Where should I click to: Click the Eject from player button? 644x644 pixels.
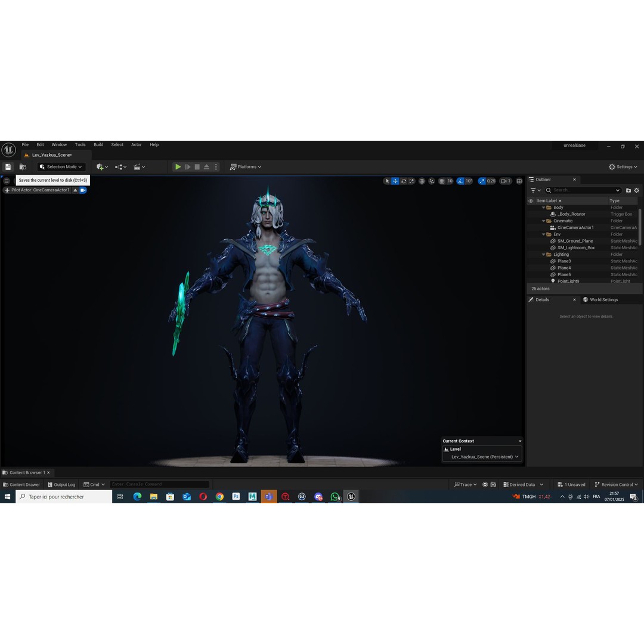tap(206, 167)
